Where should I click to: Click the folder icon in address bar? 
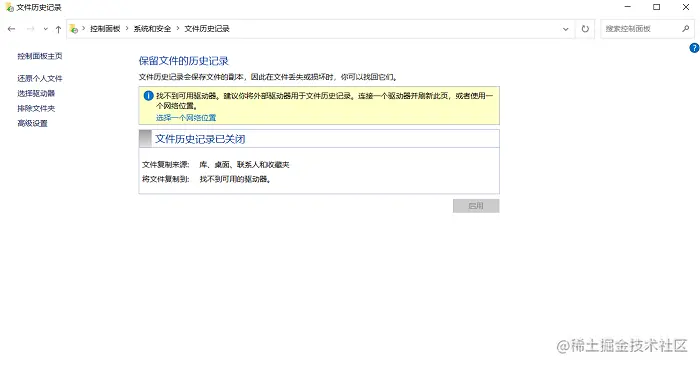pos(74,29)
